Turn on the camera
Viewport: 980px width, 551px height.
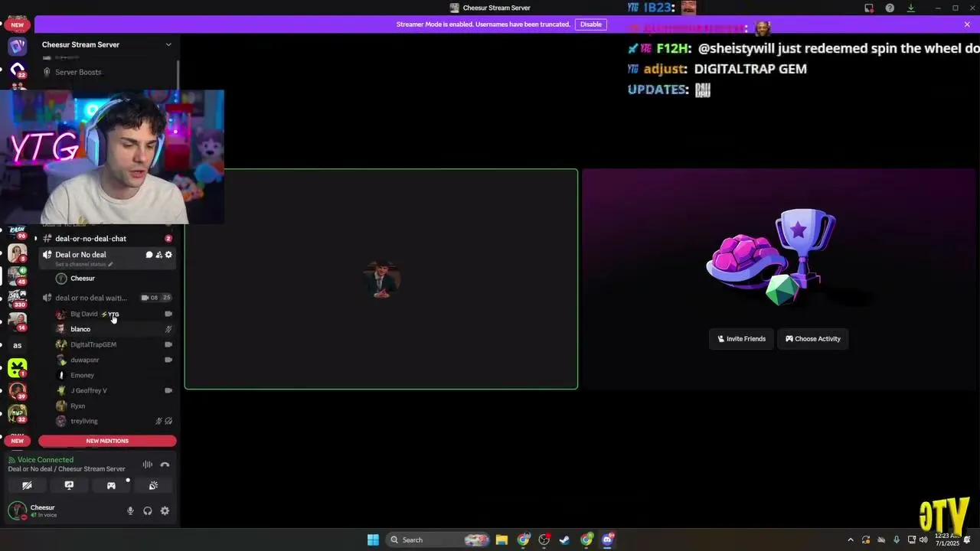tap(27, 485)
